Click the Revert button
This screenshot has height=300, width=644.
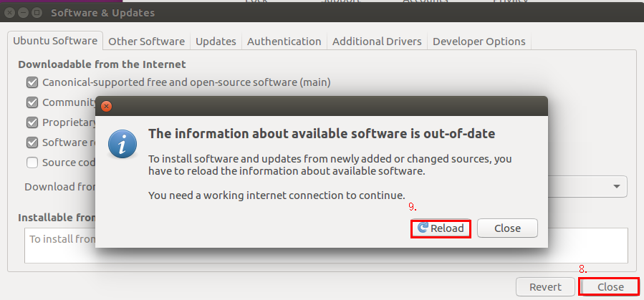click(x=545, y=287)
